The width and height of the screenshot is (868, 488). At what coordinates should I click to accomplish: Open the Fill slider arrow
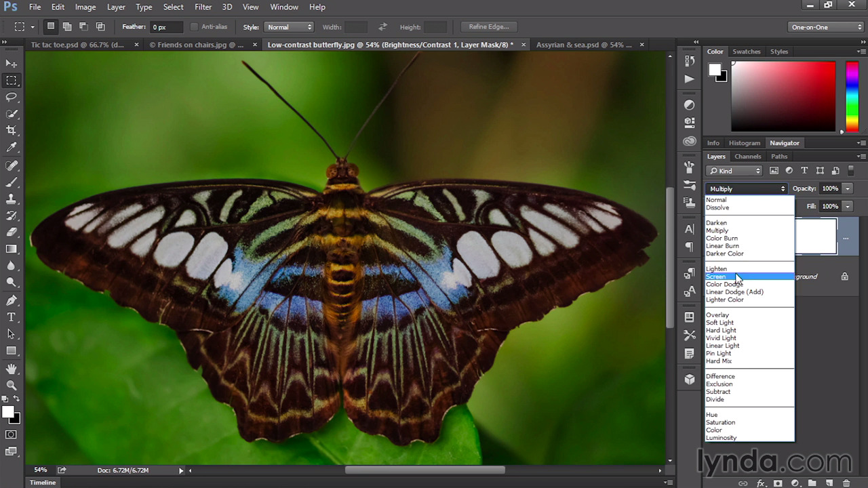click(848, 206)
